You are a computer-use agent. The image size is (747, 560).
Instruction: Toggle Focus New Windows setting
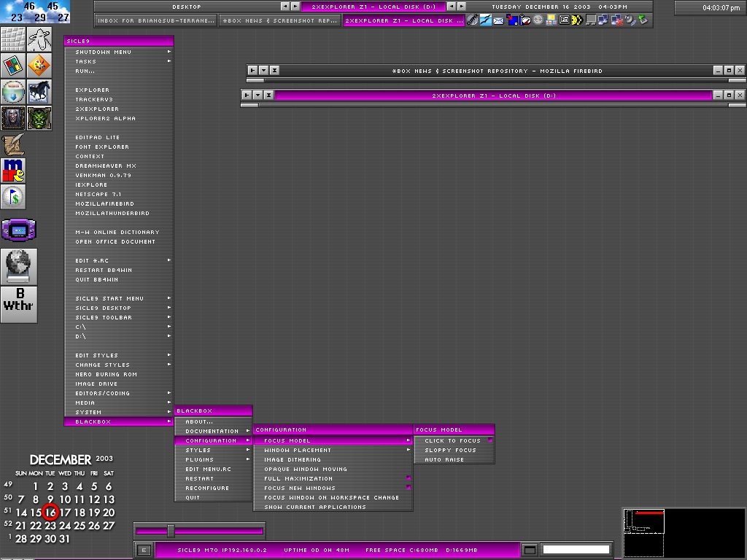pos(333,488)
